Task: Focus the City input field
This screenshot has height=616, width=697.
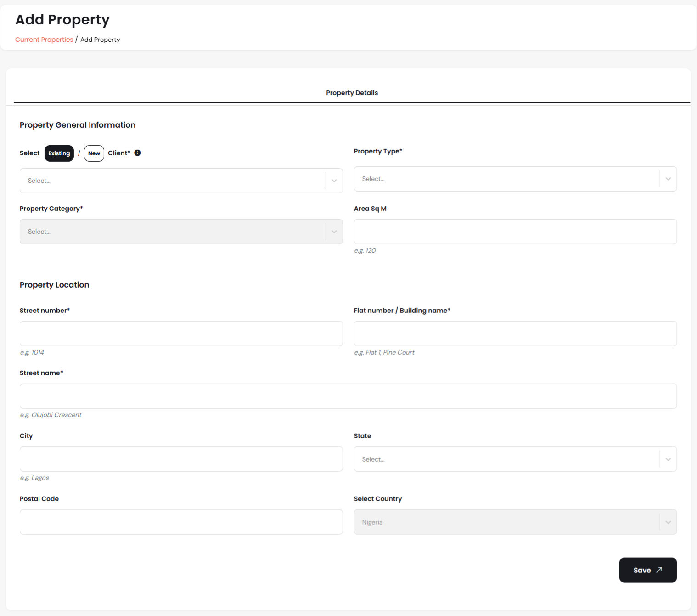Action: coord(181,459)
